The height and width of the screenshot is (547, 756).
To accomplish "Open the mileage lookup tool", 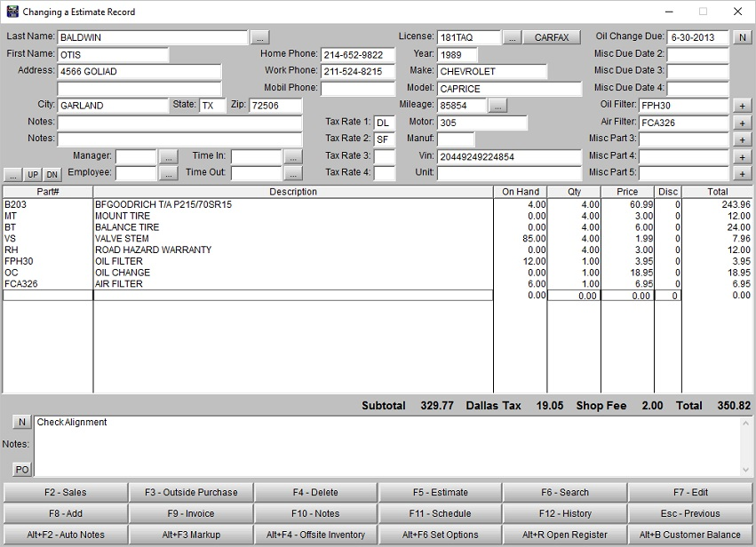I will 499,105.
